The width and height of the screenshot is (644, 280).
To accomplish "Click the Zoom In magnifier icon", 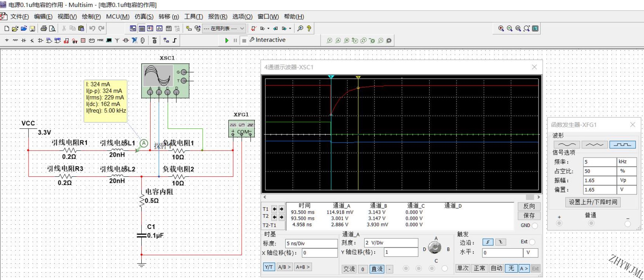I will coord(501,28).
